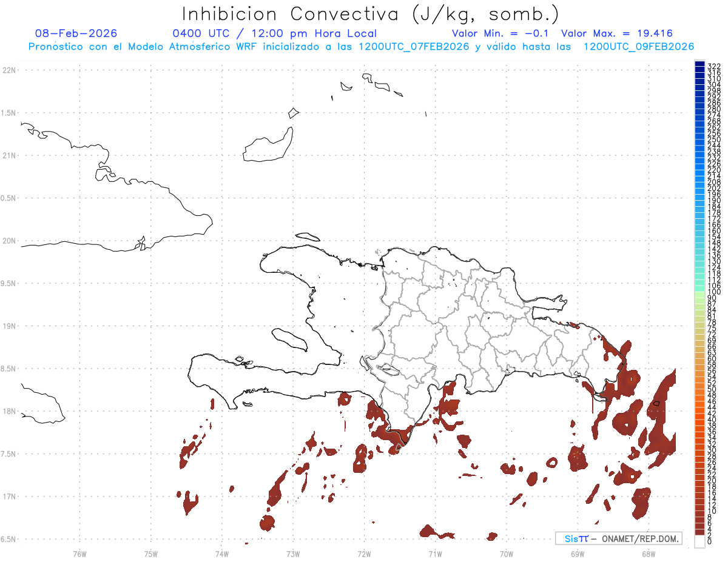Click the '73W' longitude label

293,554
